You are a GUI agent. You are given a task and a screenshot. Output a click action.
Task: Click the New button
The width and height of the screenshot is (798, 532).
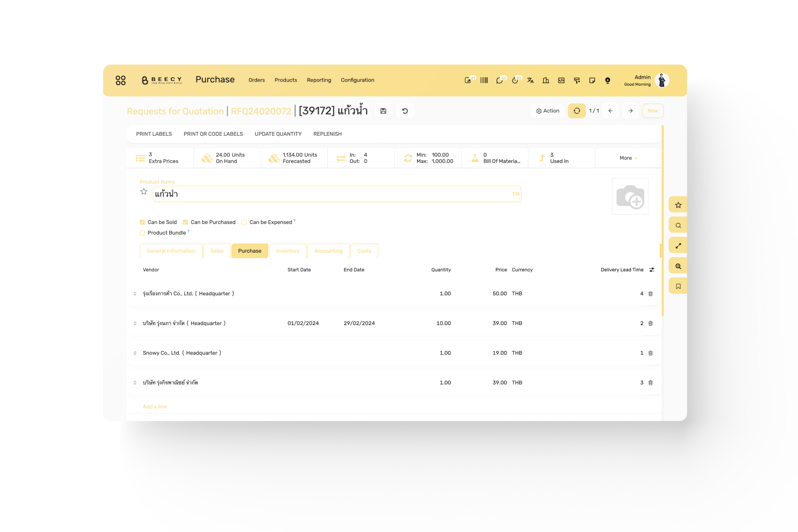(x=653, y=111)
